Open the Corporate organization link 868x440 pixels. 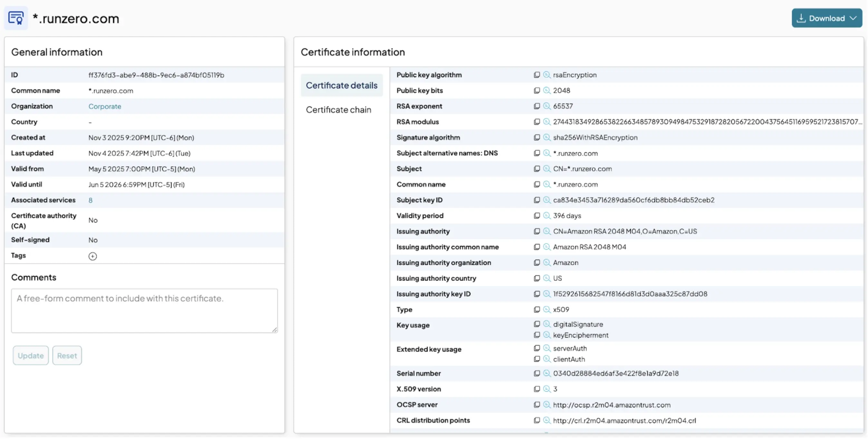pos(104,107)
